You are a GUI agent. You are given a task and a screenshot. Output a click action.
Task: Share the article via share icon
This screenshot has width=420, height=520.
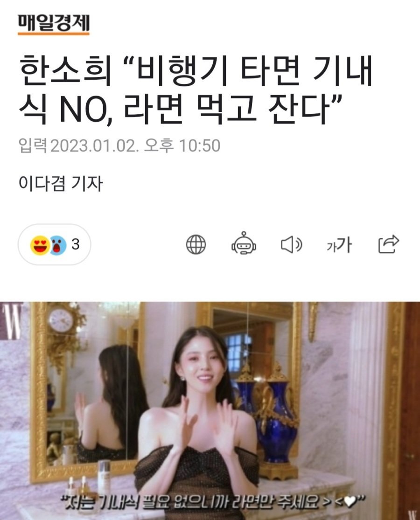tap(388, 244)
